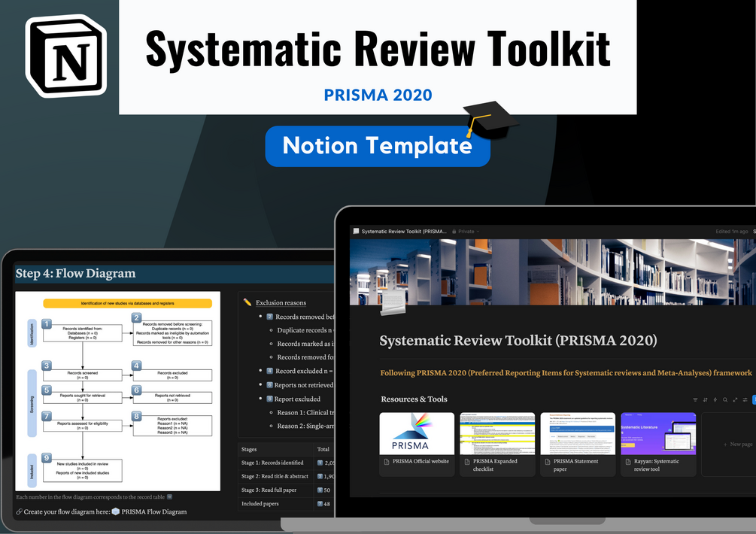The width and height of the screenshot is (756, 534).
Task: Click badge 5 in the Stage 3 row
Action: click(x=320, y=490)
